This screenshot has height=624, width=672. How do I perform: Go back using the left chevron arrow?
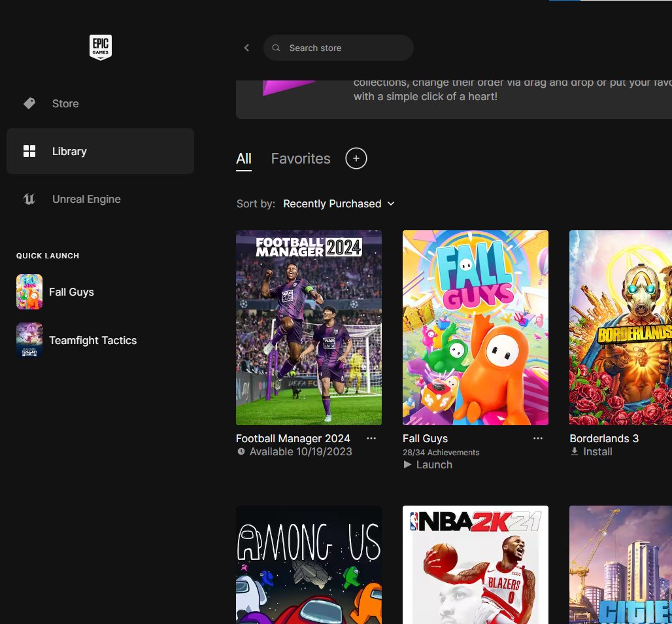click(x=246, y=48)
